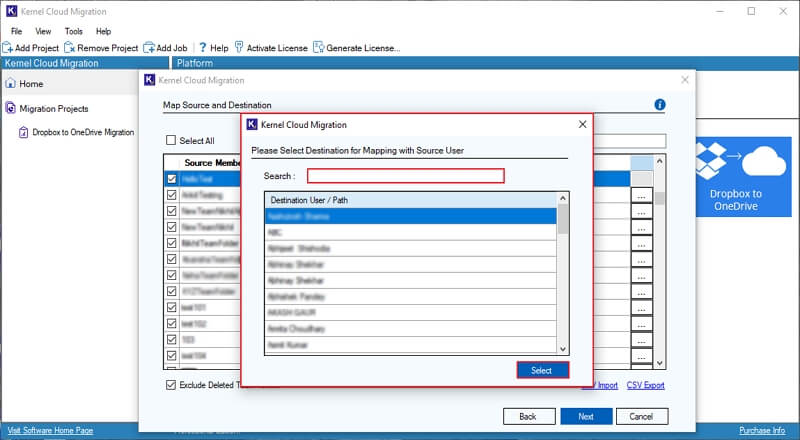Uncheck the test104 source row checkbox
The height and width of the screenshot is (440, 800).
tap(171, 355)
